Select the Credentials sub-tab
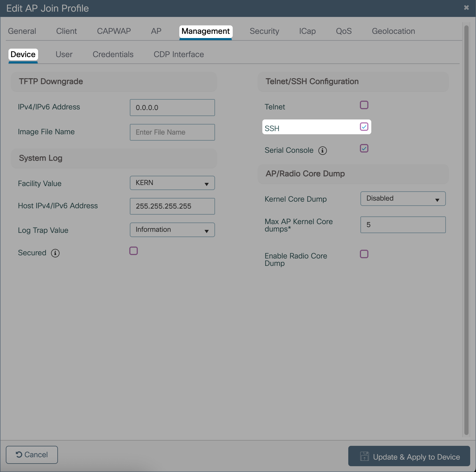The height and width of the screenshot is (472, 476). tap(113, 54)
